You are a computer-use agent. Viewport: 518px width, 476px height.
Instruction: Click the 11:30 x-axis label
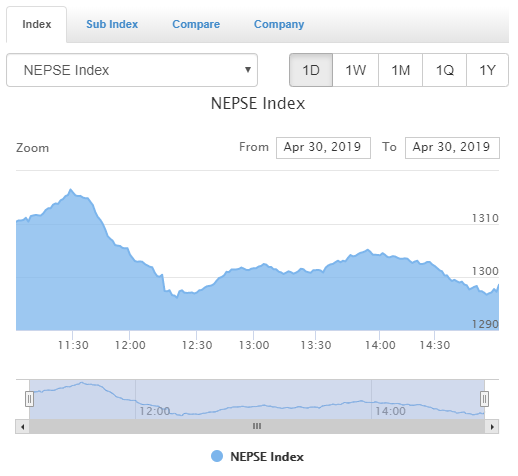coord(73,345)
